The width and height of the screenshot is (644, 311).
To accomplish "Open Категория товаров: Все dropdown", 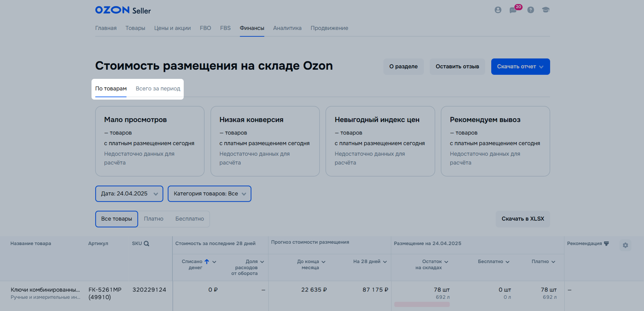I will pyautogui.click(x=210, y=194).
